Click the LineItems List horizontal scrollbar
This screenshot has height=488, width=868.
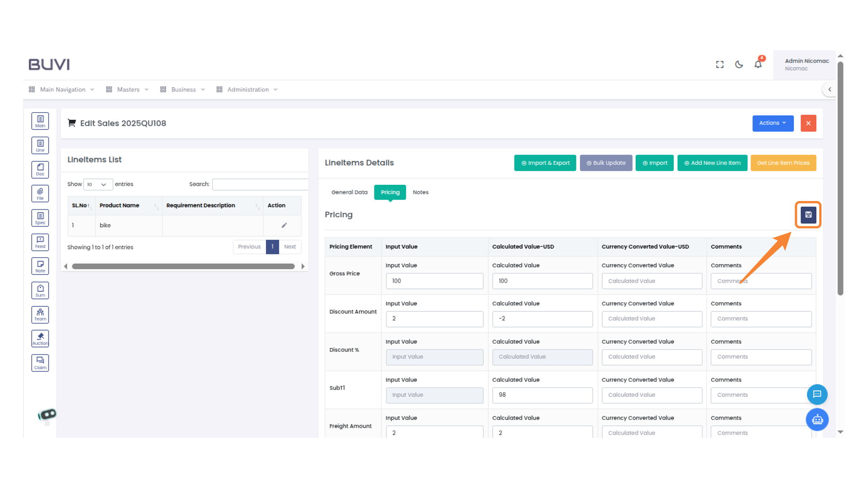point(183,266)
